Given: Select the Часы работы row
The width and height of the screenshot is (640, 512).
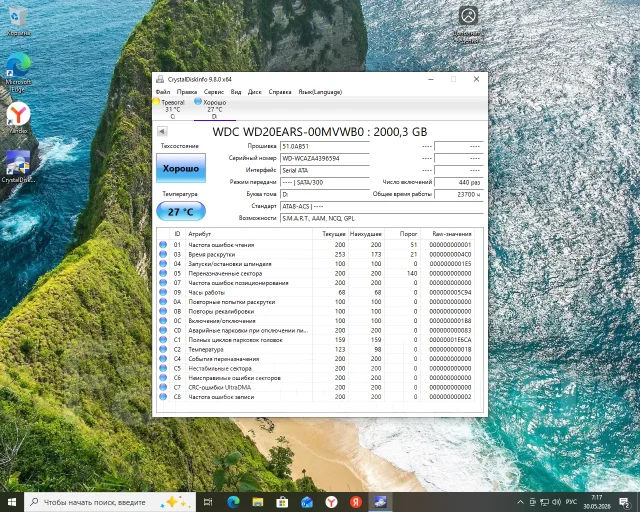Looking at the screenshot, I should point(316,292).
